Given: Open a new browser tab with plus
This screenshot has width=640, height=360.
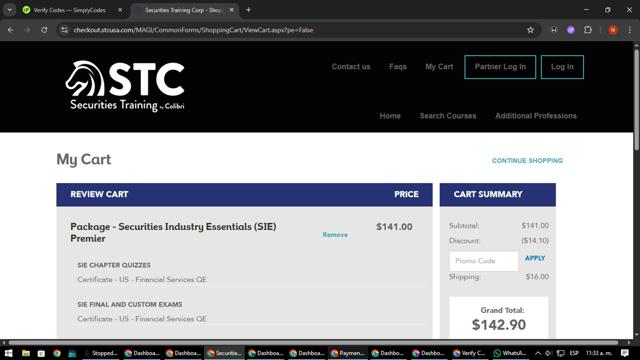Looking at the screenshot, I should [248, 10].
